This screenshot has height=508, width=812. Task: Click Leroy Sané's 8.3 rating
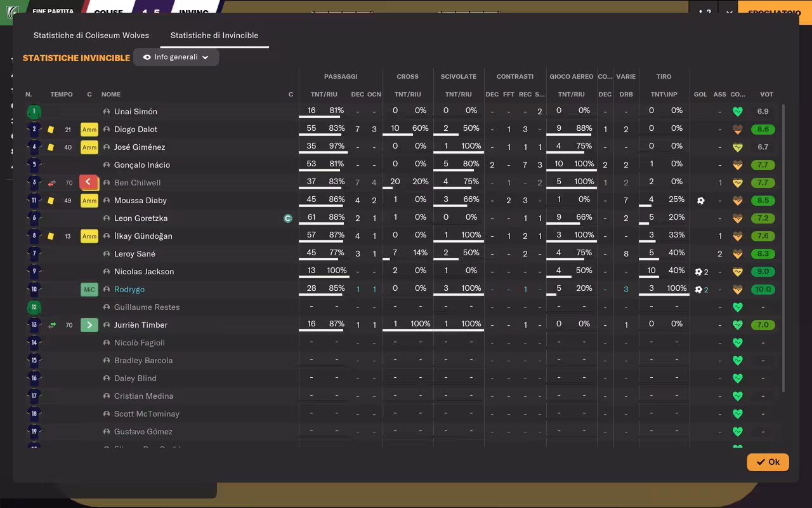point(763,254)
